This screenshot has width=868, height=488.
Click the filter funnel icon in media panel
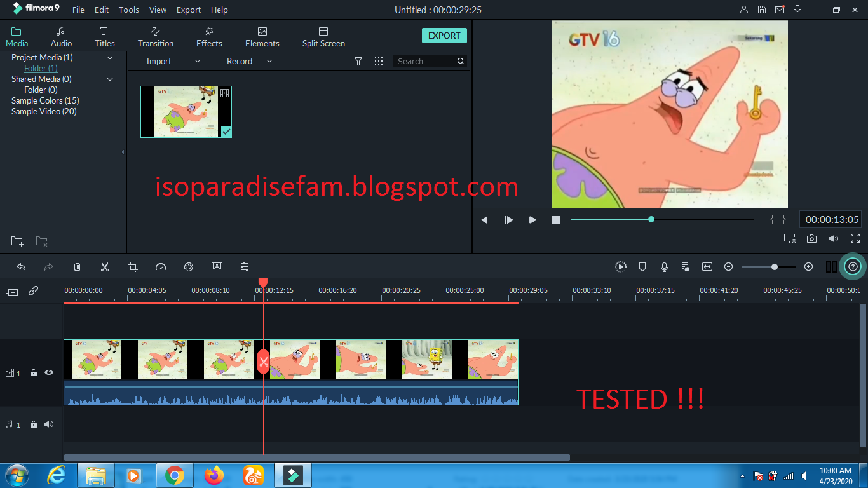pyautogui.click(x=358, y=61)
